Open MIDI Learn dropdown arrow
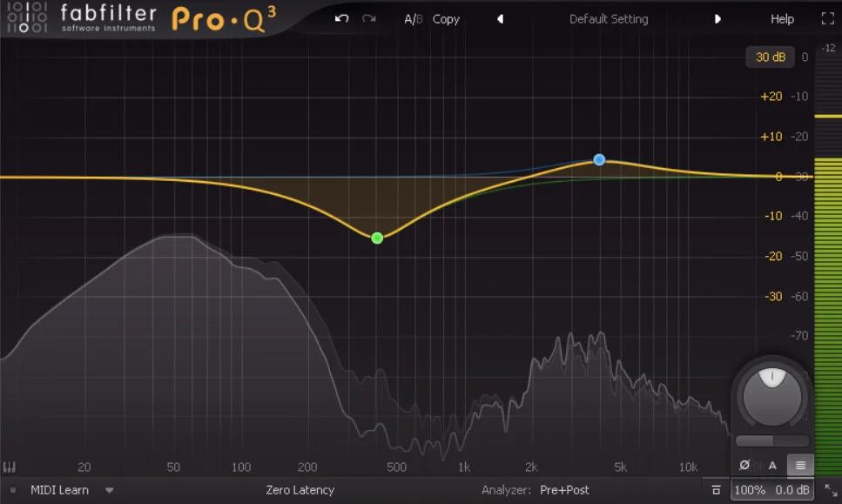The height and width of the screenshot is (504, 842). [109, 490]
